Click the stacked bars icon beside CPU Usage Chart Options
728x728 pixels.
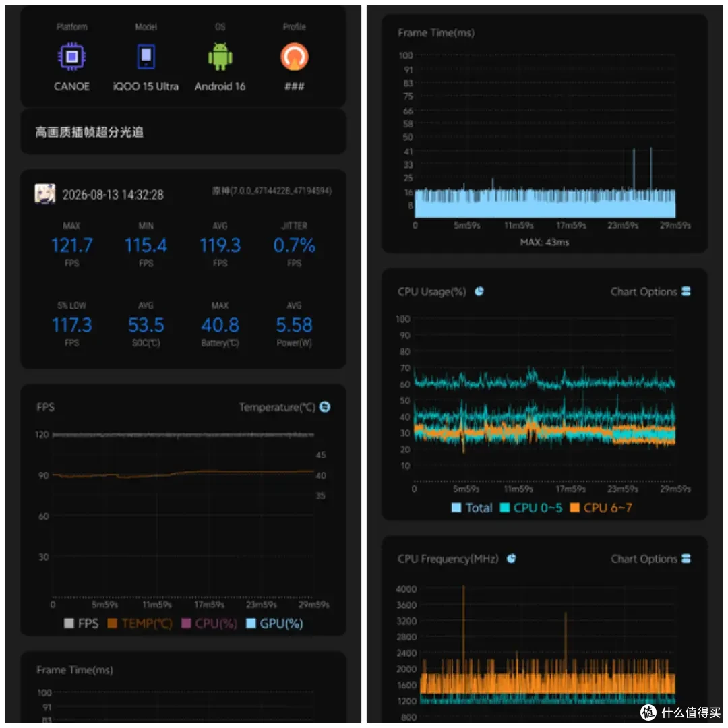(686, 291)
